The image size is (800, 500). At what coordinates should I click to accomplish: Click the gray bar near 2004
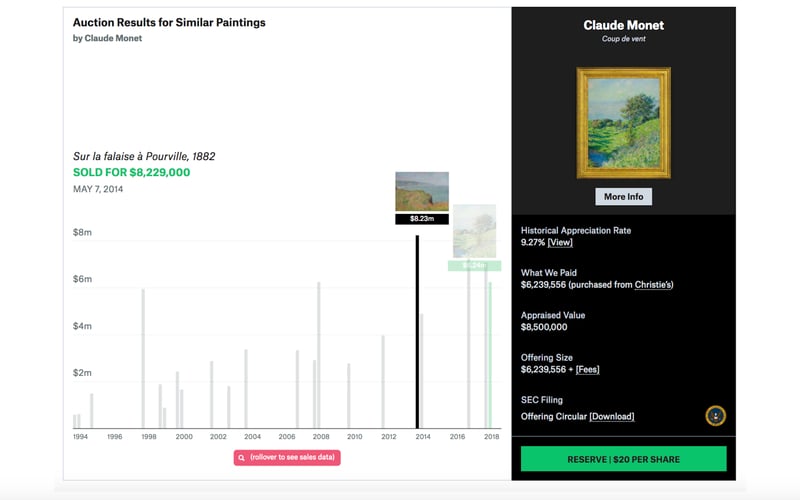pos(246,388)
